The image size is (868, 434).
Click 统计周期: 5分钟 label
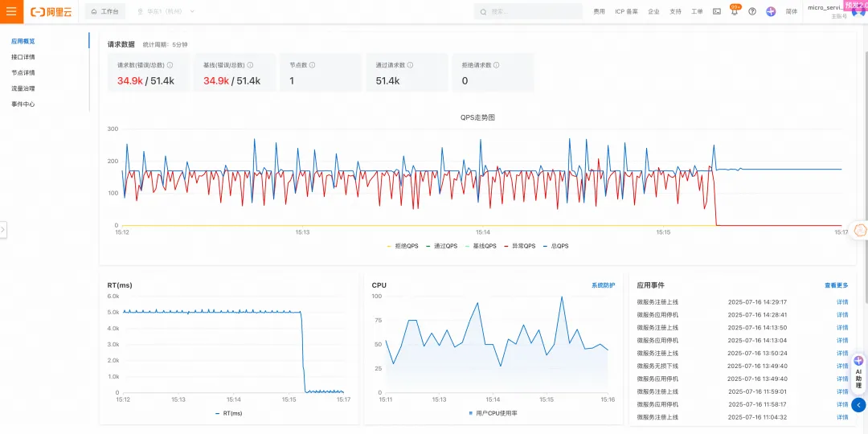coord(165,44)
